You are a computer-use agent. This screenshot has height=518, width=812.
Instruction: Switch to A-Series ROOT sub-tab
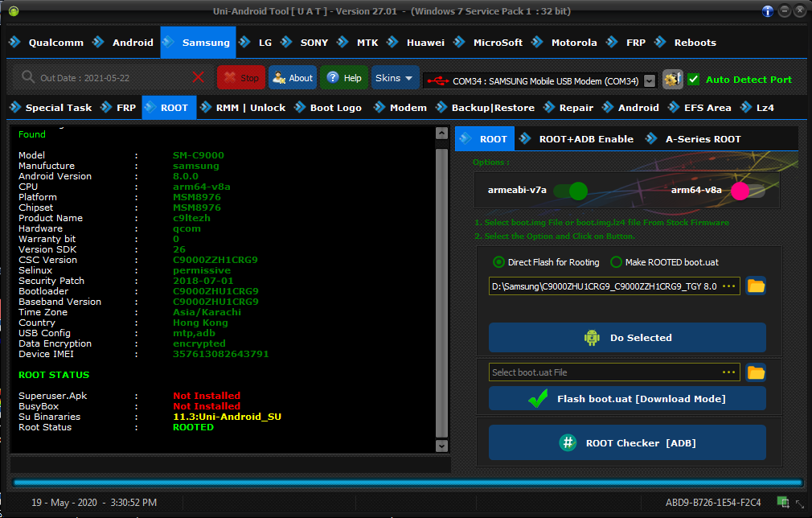click(x=693, y=139)
